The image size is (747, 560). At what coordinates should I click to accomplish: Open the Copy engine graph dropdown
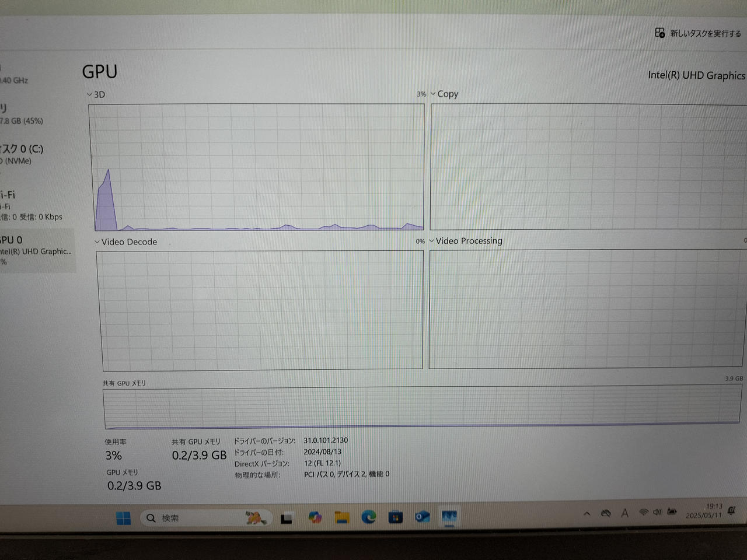click(433, 94)
